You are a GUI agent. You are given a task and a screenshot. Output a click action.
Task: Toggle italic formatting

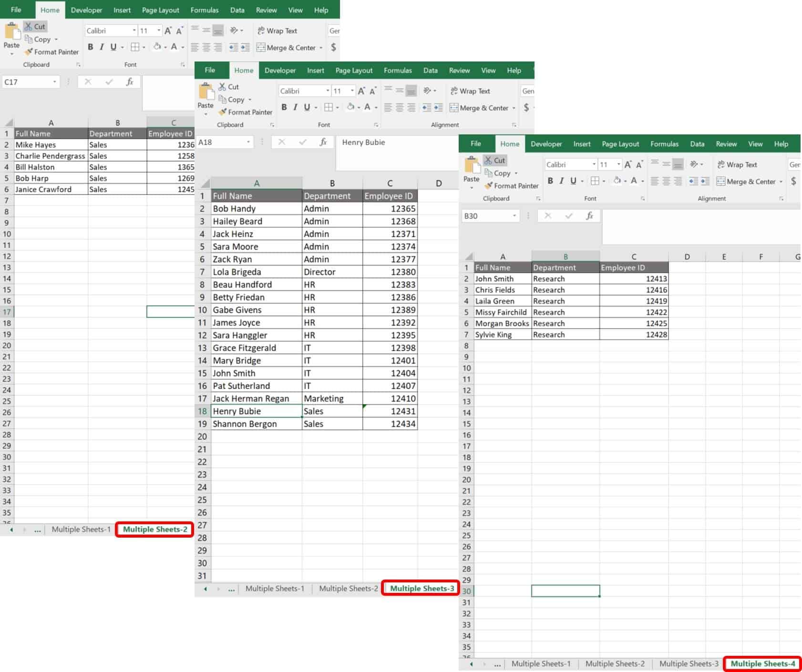(x=562, y=182)
